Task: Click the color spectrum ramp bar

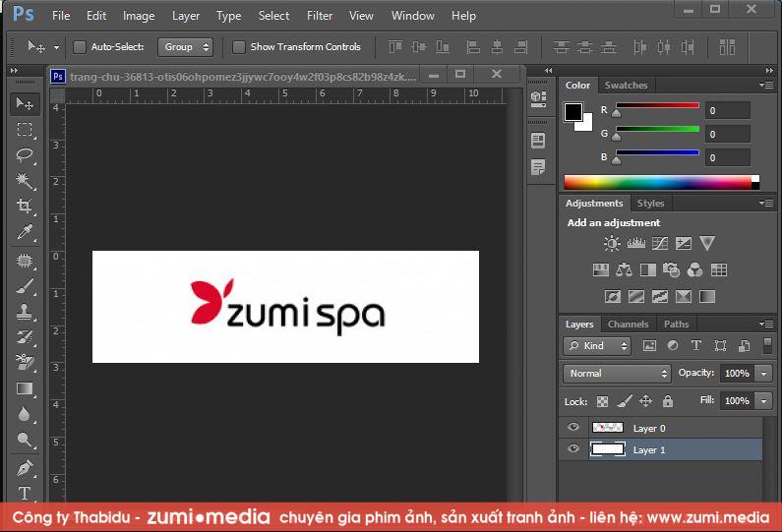Action: tap(656, 182)
